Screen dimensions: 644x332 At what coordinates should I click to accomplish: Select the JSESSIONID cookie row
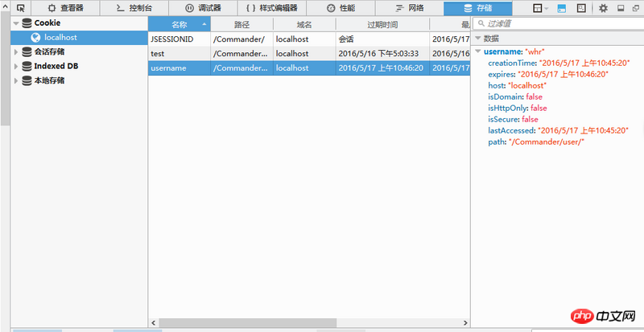(x=309, y=39)
